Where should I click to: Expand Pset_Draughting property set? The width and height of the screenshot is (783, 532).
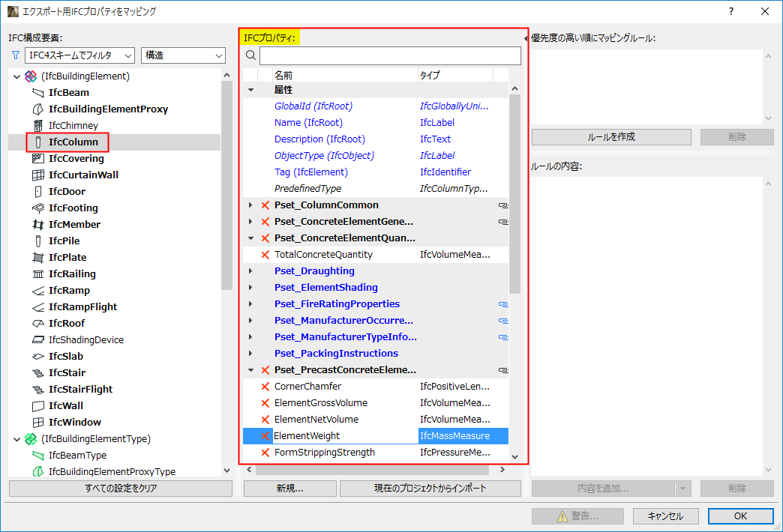(x=251, y=271)
